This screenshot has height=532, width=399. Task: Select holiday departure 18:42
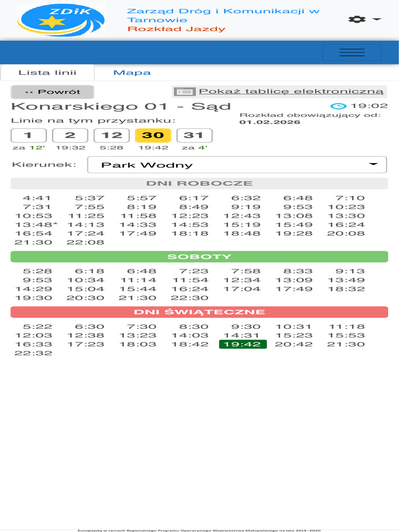(190, 344)
